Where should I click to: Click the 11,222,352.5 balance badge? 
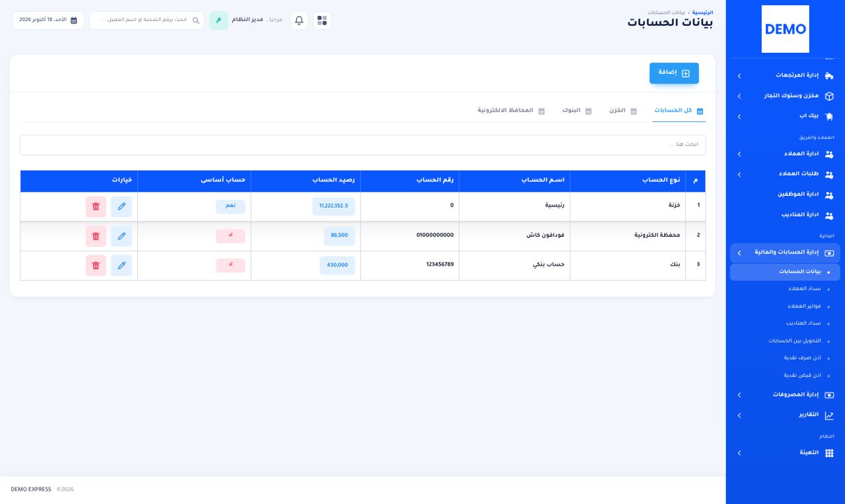333,206
